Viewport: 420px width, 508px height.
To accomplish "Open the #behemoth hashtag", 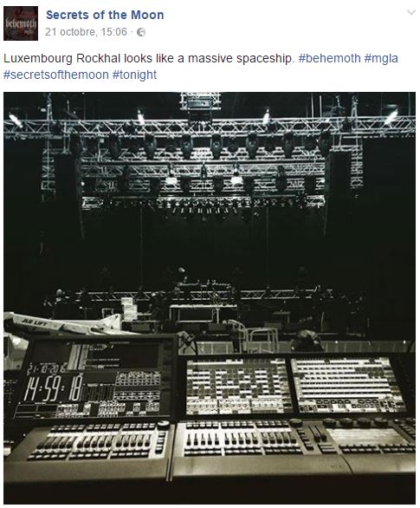I will tap(329, 58).
